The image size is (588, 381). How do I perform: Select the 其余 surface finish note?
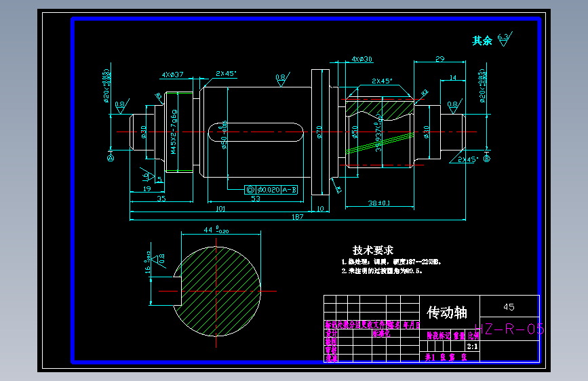tap(482, 41)
